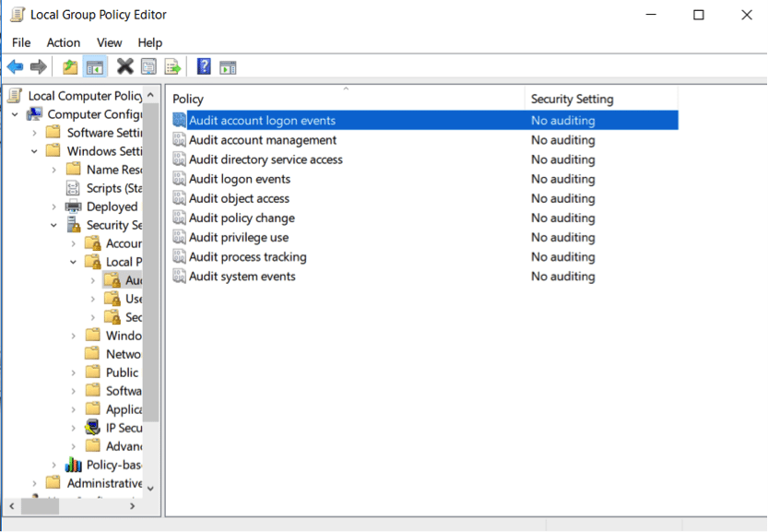
Task: Open Properties using the toolbar icon
Action: (148, 66)
